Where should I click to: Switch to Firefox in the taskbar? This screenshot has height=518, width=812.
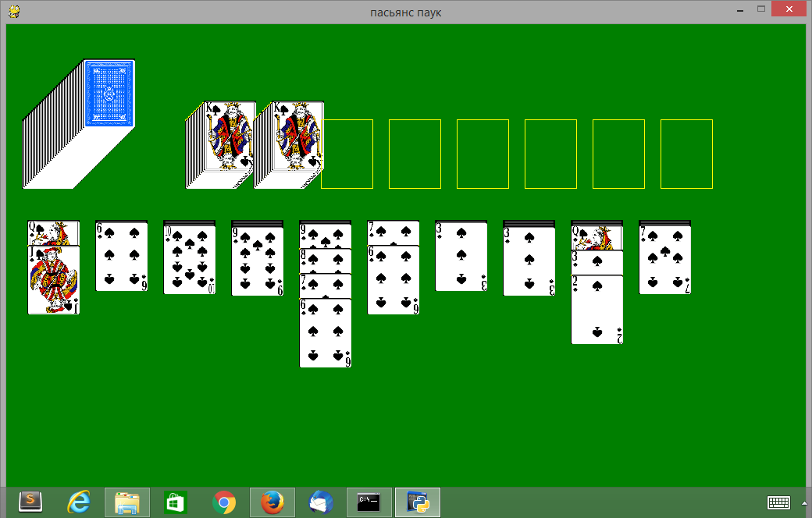click(x=272, y=502)
